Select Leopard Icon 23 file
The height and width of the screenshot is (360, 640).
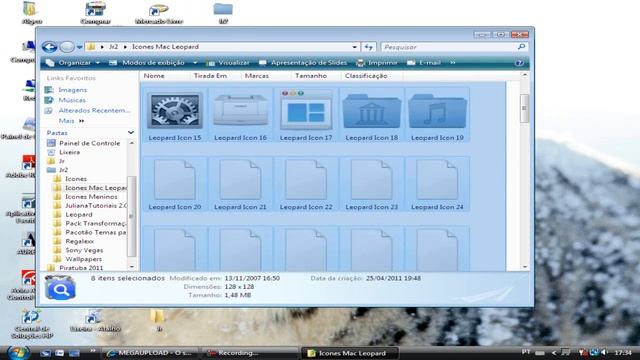click(x=371, y=184)
